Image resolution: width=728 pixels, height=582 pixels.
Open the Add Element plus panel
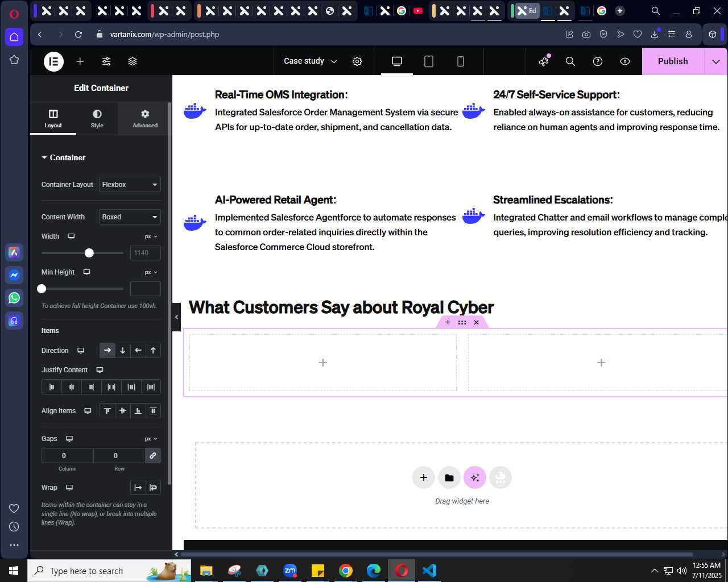point(80,61)
